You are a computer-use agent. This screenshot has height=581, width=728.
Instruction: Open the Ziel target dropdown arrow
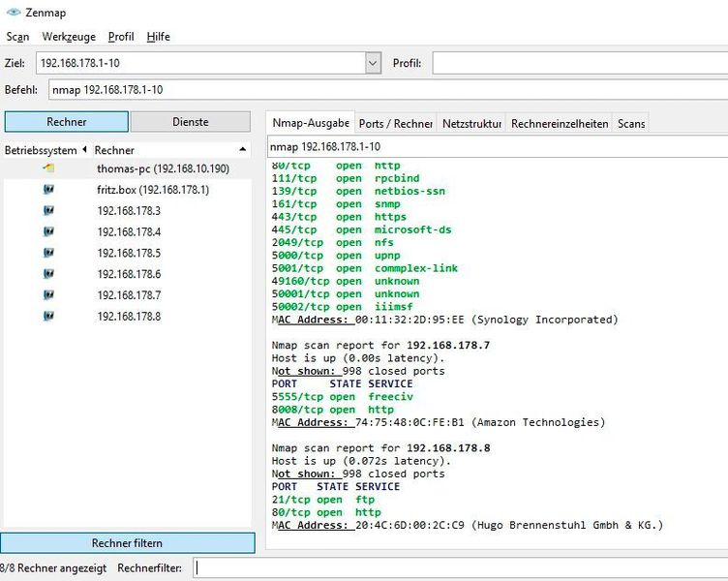point(373,63)
